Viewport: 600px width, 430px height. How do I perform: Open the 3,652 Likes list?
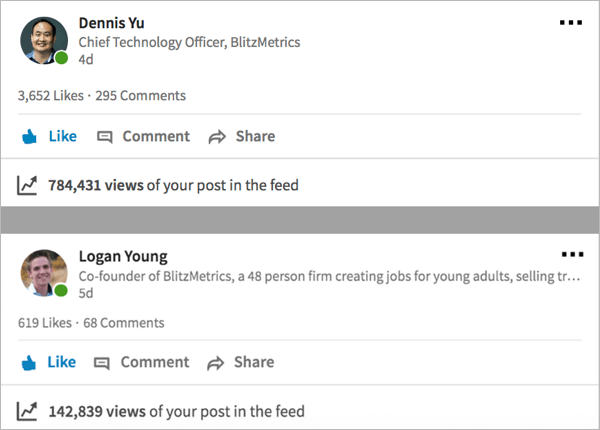(x=51, y=96)
